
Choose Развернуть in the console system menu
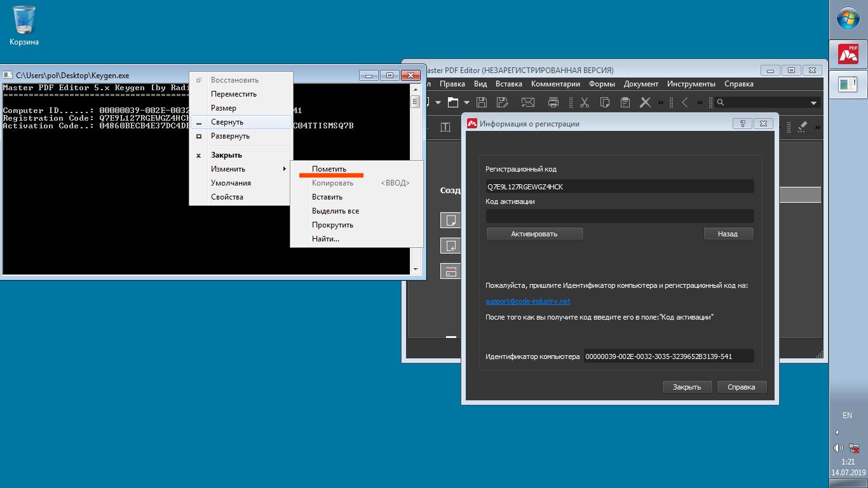tap(241, 136)
